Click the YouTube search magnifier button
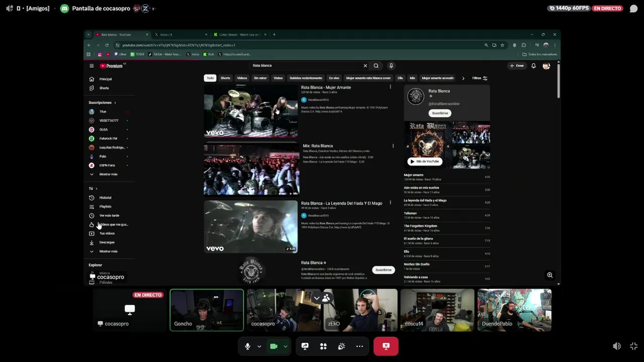The height and width of the screenshot is (362, 644). click(376, 65)
